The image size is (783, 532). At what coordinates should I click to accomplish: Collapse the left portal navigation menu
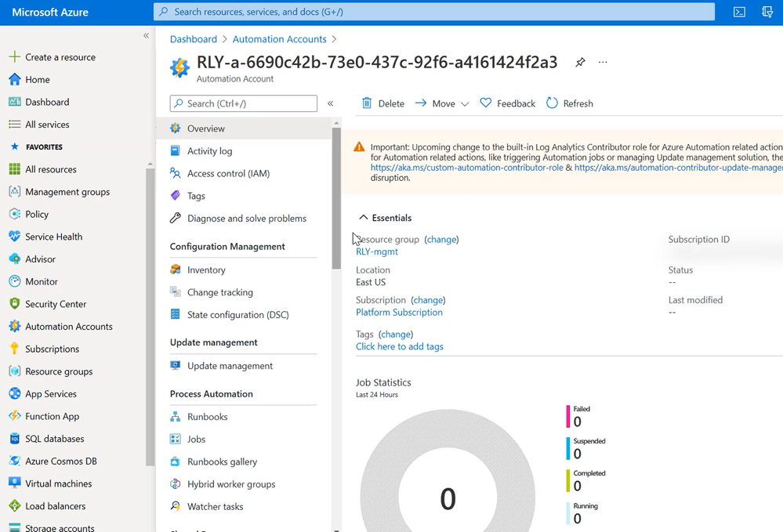[147, 35]
